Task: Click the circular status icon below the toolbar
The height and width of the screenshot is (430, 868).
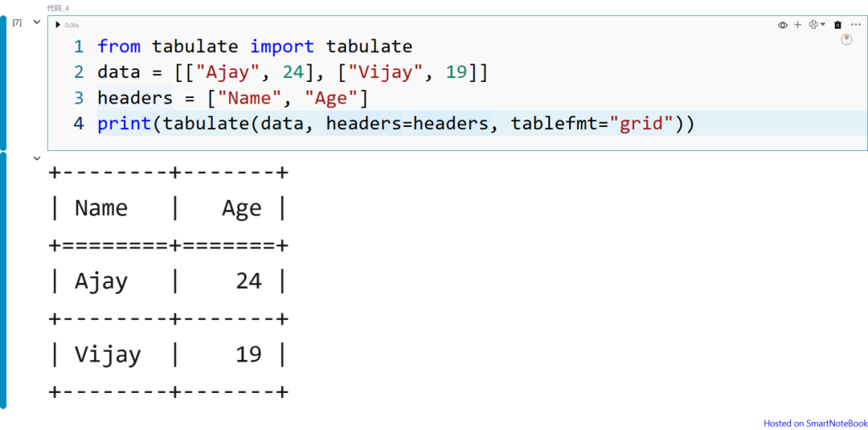Action: [846, 39]
